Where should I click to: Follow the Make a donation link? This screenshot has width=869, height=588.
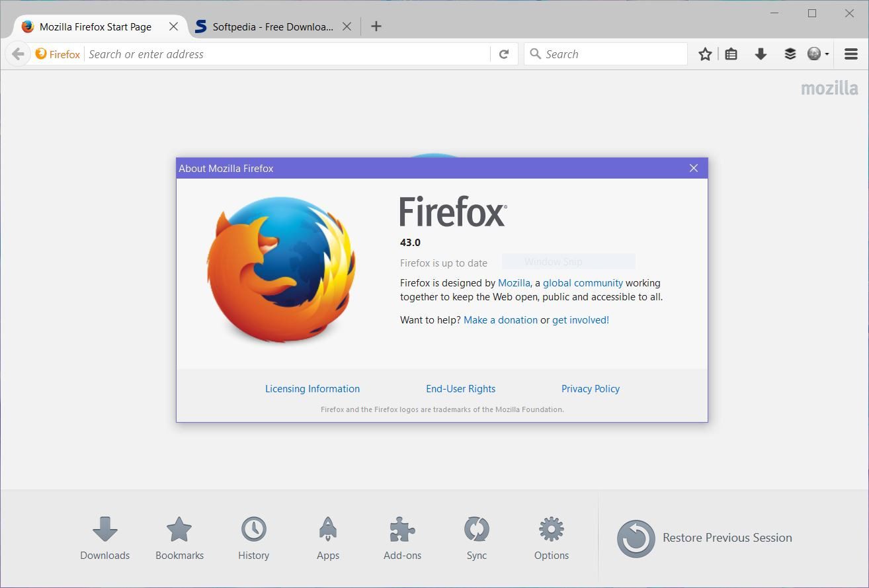[x=501, y=320]
